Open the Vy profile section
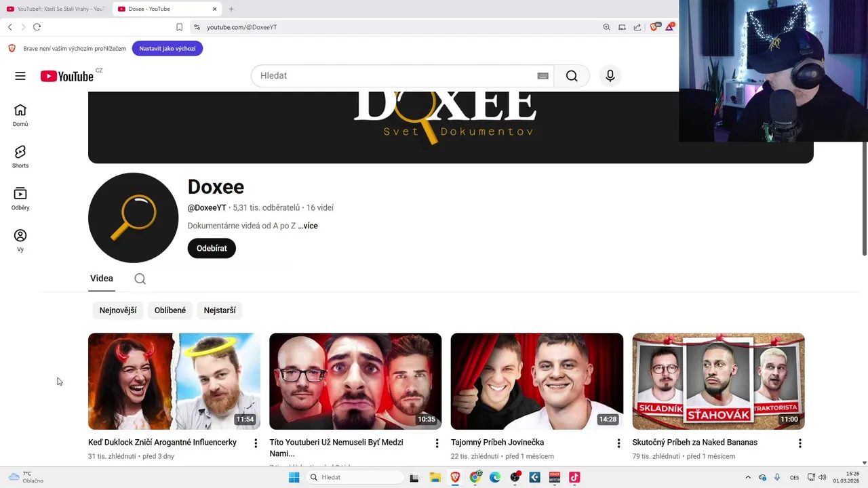Viewport: 868px width, 488px height. coord(20,241)
